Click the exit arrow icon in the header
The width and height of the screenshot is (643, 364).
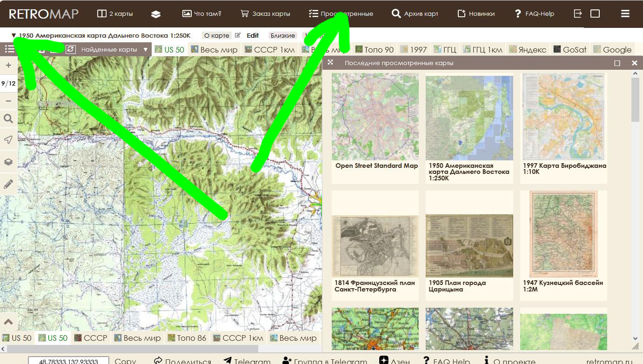point(578,13)
